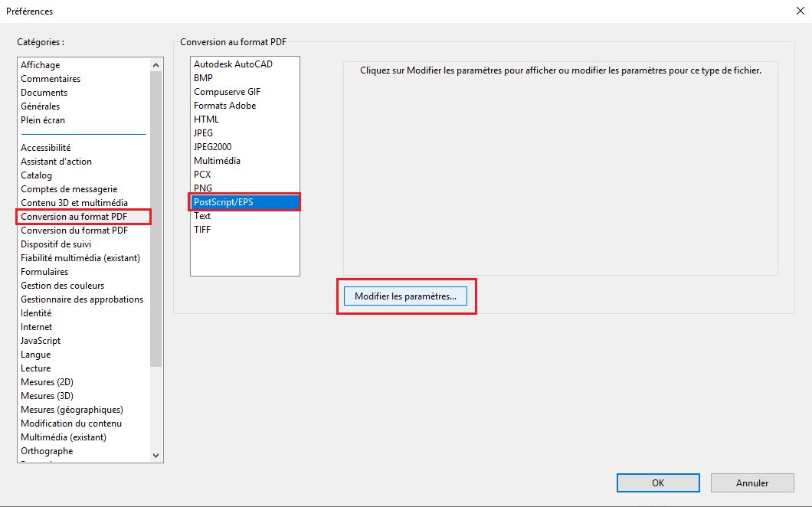Select Conversion du format PDF category

pos(74,230)
